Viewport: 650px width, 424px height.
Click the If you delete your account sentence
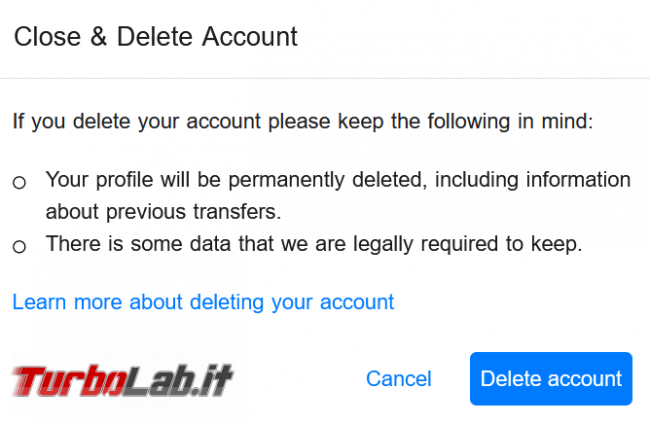pos(303,121)
